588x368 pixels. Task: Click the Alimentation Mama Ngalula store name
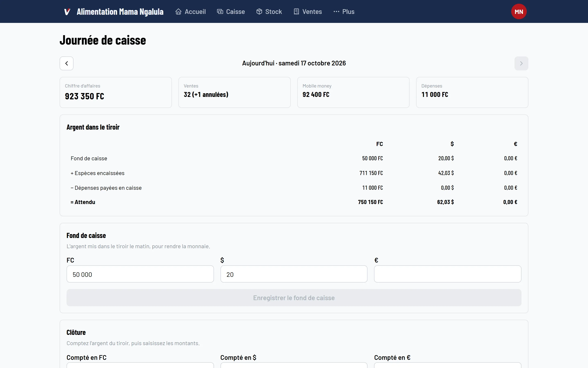coord(120,12)
